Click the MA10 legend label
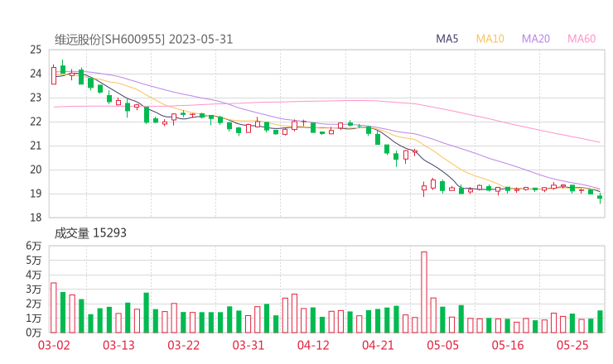Screen dimensions: 613x364 (x=490, y=39)
